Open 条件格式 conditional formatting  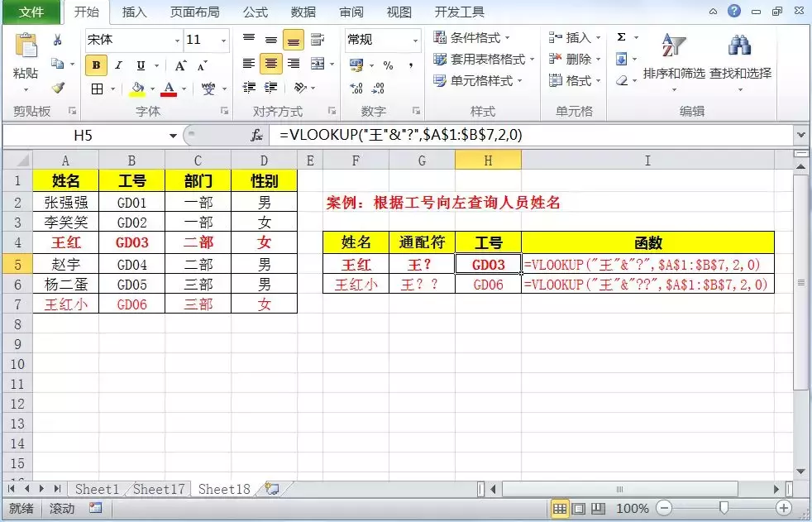coord(471,38)
